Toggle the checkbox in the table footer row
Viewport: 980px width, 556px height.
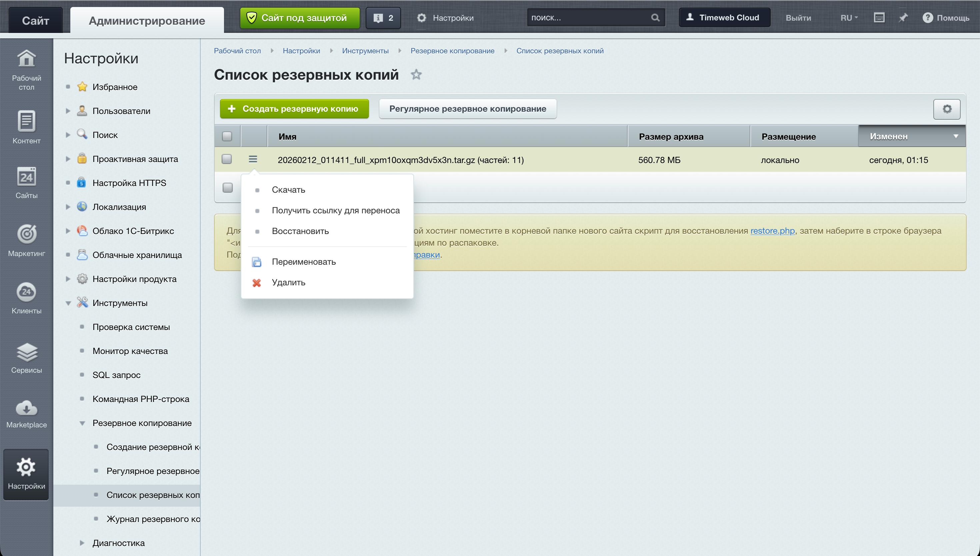click(228, 188)
